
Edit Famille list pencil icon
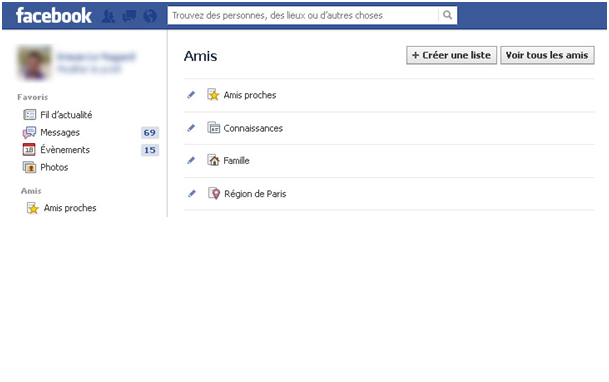(191, 160)
